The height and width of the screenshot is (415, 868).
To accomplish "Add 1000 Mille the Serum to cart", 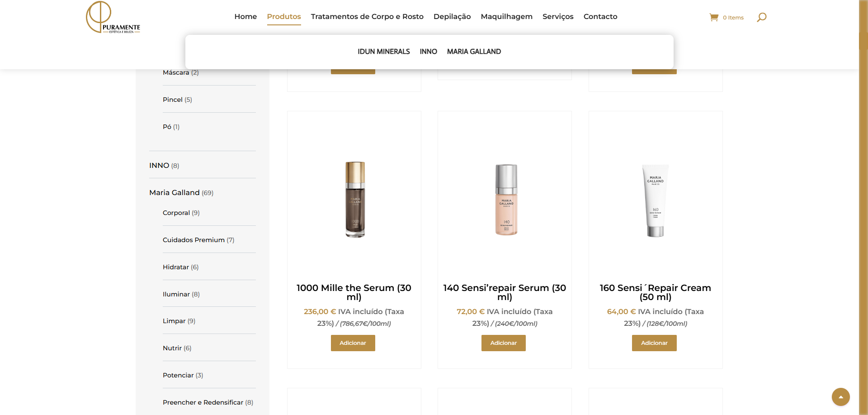I will (353, 343).
